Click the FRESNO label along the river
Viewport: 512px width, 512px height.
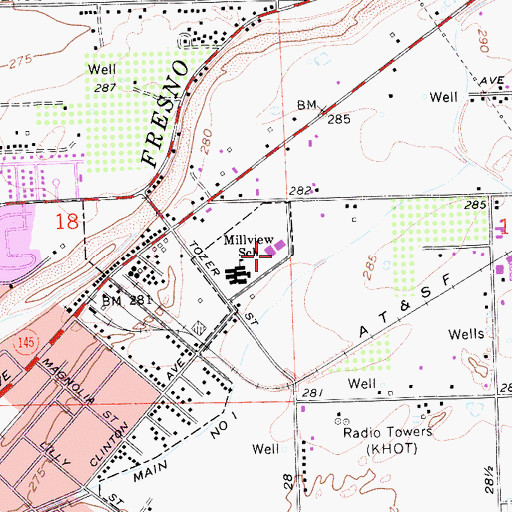(x=165, y=114)
